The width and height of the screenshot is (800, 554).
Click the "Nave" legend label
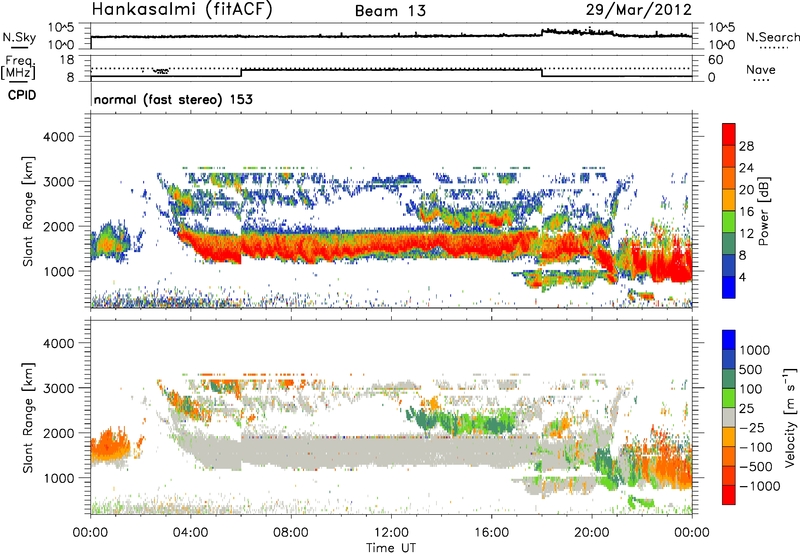coord(761,69)
